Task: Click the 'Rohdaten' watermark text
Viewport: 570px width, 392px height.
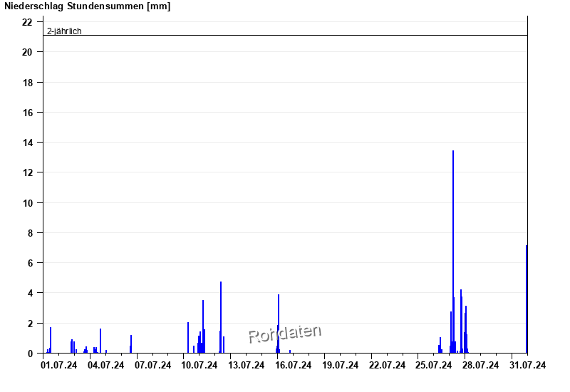Action: (284, 333)
